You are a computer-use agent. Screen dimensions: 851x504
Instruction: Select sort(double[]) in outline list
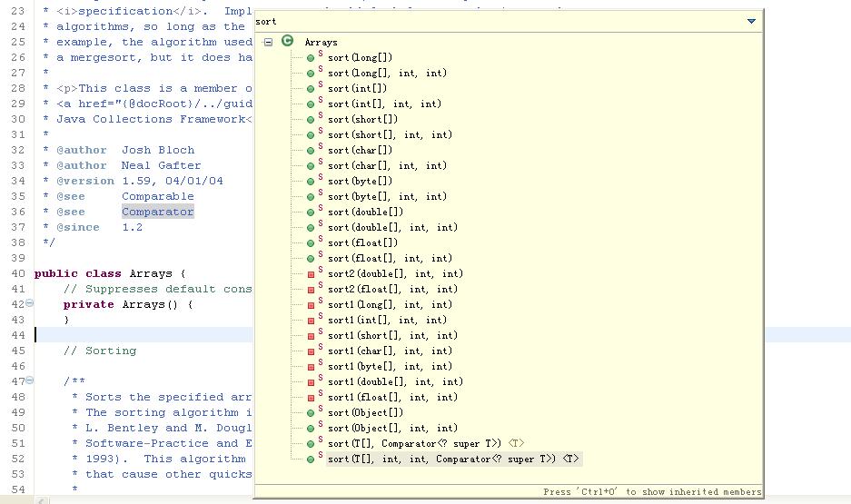[365, 212]
